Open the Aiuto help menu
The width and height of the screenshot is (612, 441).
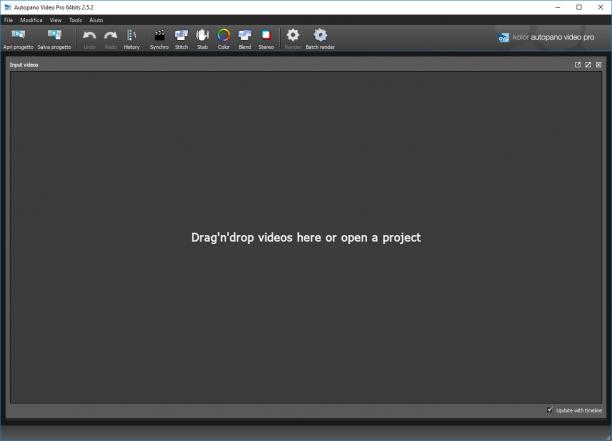(x=96, y=20)
